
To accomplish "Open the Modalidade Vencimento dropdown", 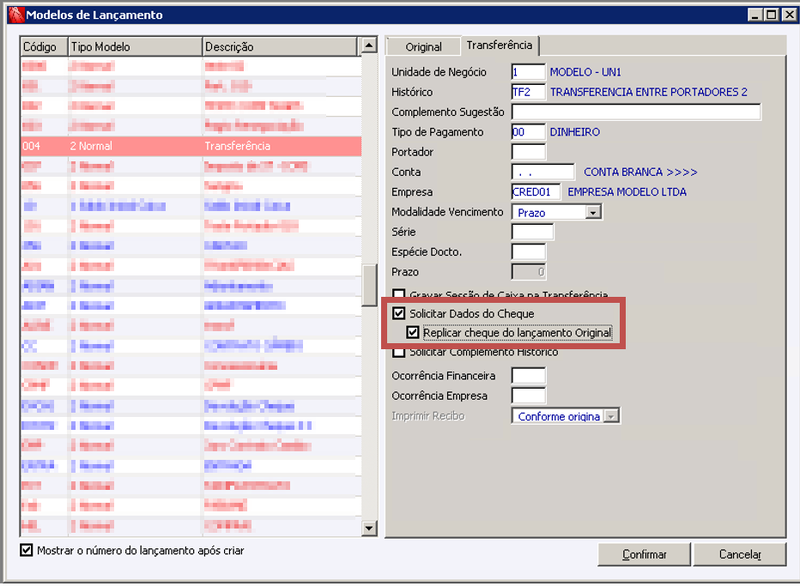I will [593, 212].
